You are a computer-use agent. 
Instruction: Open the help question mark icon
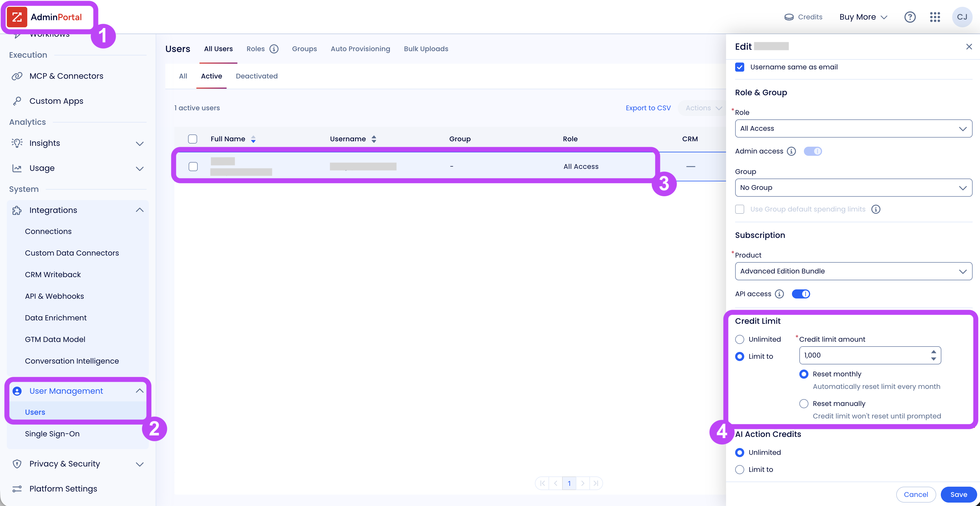click(x=910, y=17)
